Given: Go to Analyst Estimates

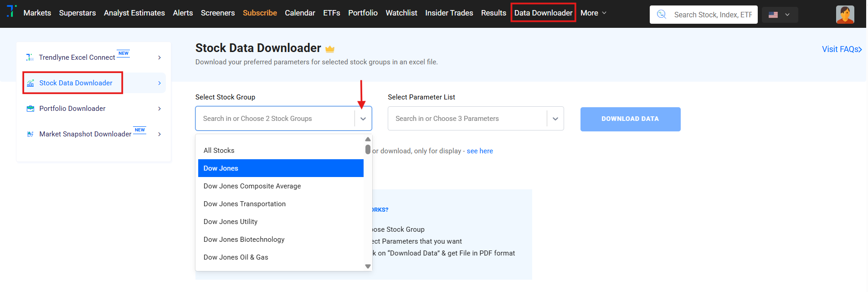Looking at the screenshot, I should [134, 13].
